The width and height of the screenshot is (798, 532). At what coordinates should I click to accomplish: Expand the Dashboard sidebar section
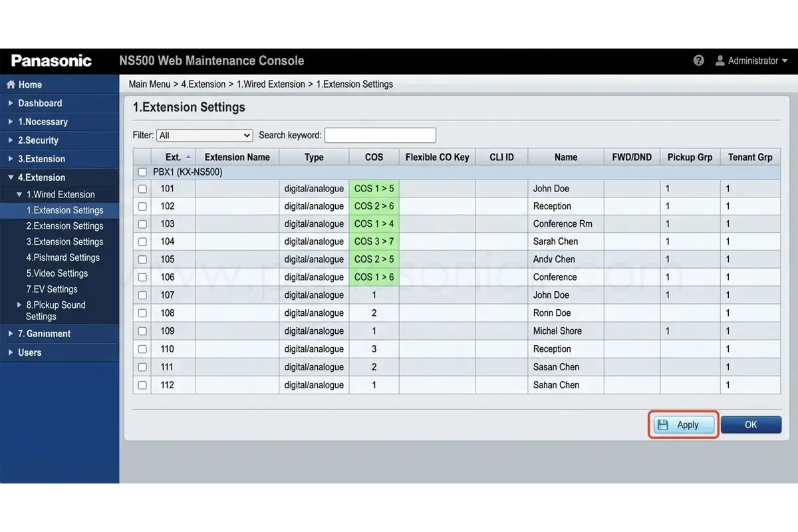tap(11, 103)
